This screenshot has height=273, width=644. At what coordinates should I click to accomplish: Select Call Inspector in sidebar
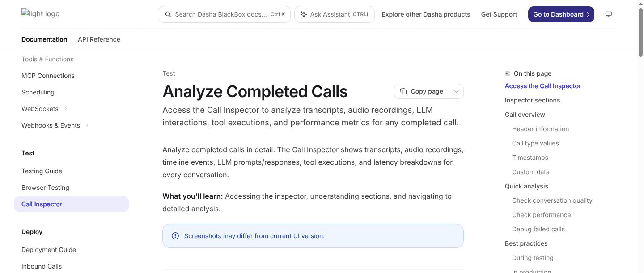[72, 204]
